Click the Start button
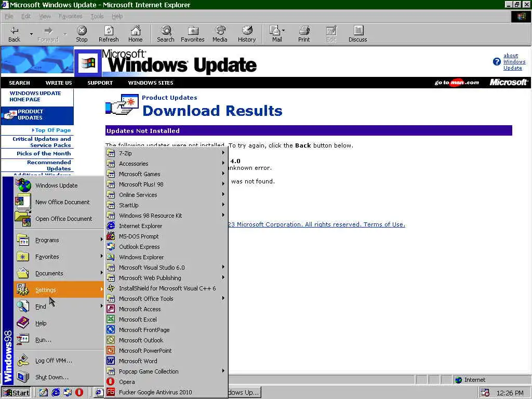This screenshot has width=532, height=399. click(16, 393)
